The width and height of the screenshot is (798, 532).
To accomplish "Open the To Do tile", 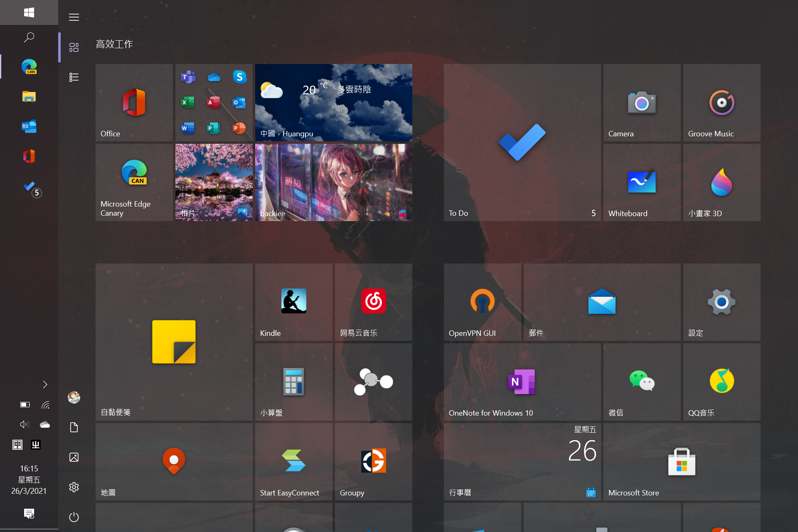I will pos(522,142).
